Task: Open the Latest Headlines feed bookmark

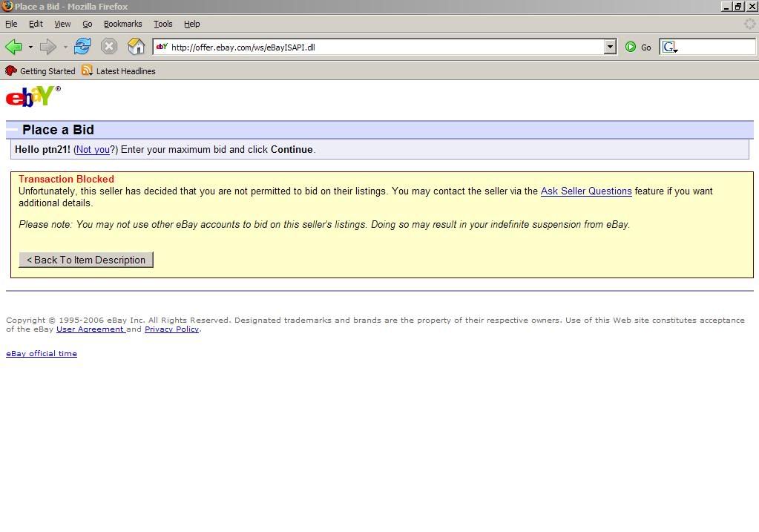Action: (119, 70)
